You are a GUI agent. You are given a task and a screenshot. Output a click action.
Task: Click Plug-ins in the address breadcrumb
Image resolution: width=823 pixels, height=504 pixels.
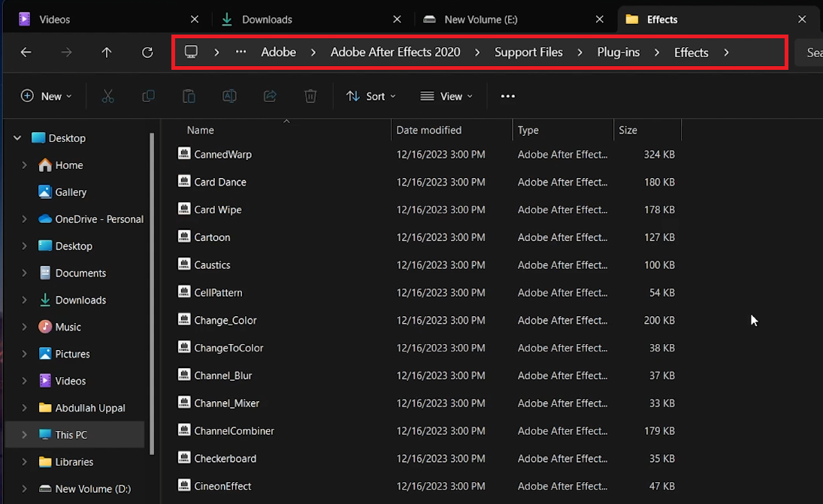(619, 53)
